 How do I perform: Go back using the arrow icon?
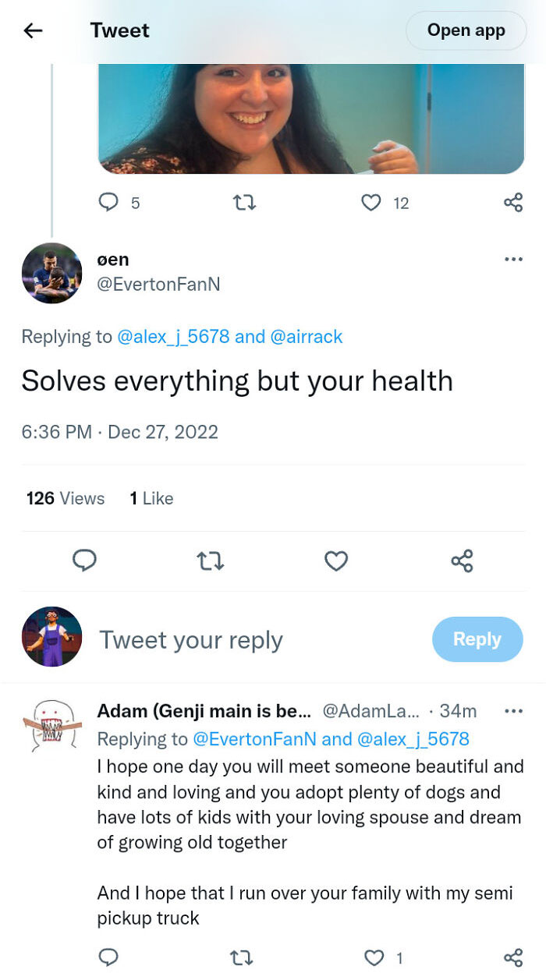tap(33, 31)
